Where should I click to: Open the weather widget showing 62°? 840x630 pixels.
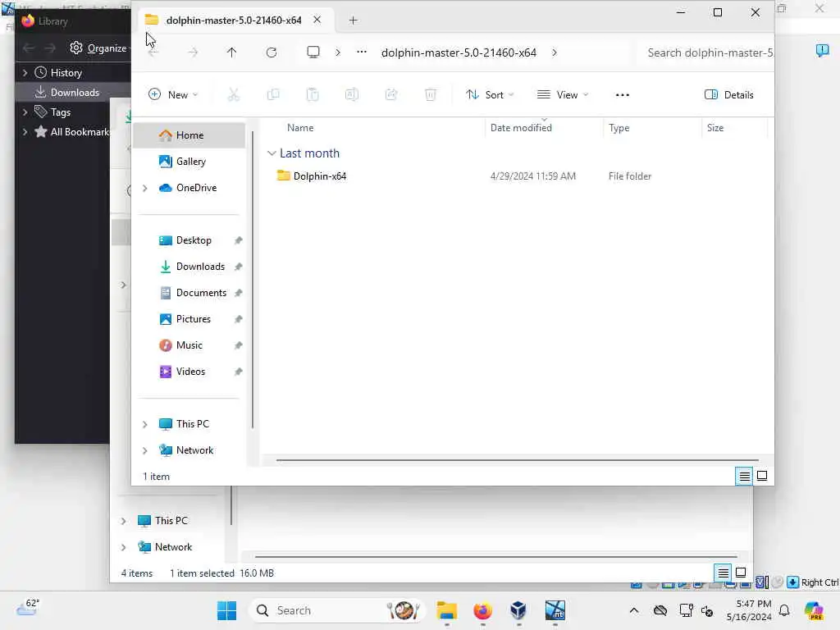pos(28,608)
